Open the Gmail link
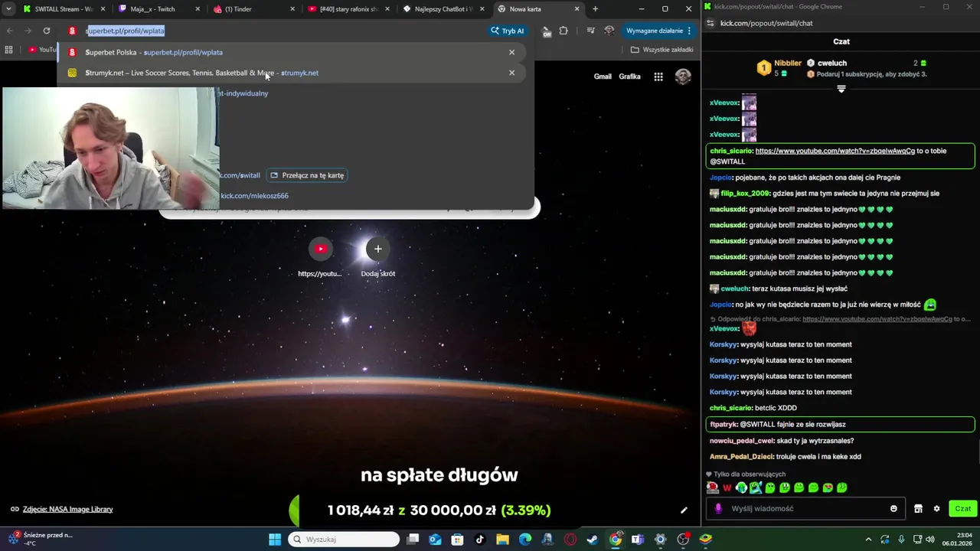The height and width of the screenshot is (551, 980). 603,77
